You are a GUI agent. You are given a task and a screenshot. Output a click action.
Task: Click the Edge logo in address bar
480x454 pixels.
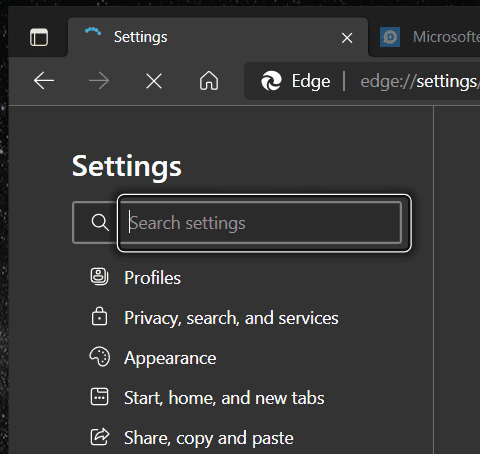coord(271,81)
